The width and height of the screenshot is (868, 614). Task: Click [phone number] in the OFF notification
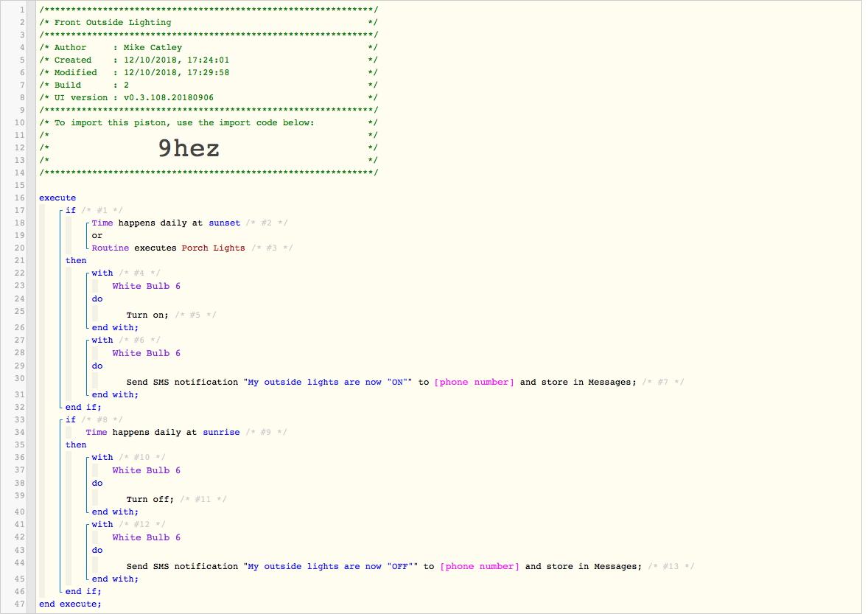click(480, 566)
